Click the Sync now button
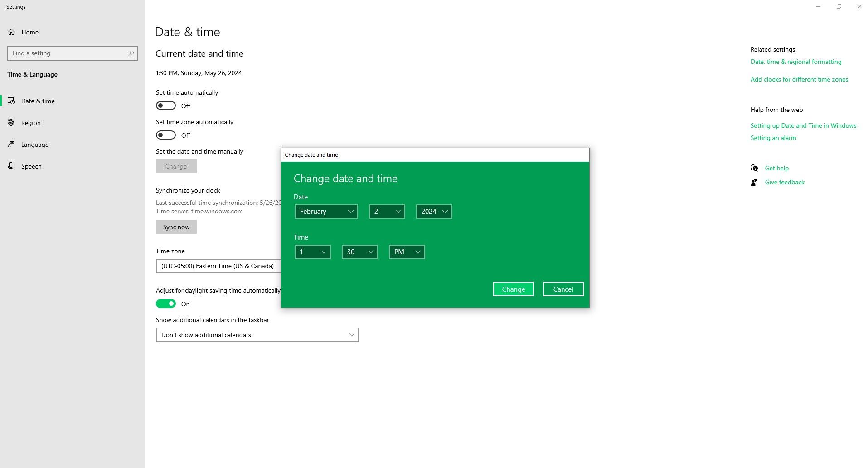This screenshot has width=868, height=468. (x=176, y=227)
